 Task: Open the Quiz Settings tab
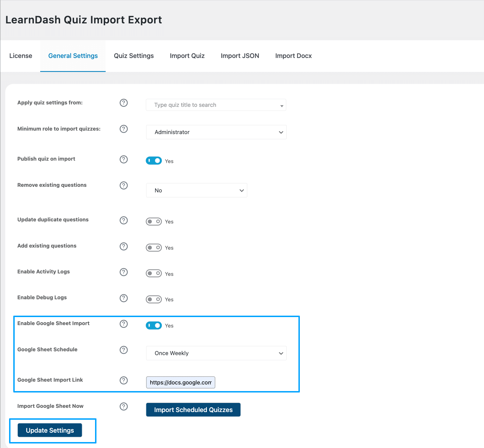(x=134, y=56)
